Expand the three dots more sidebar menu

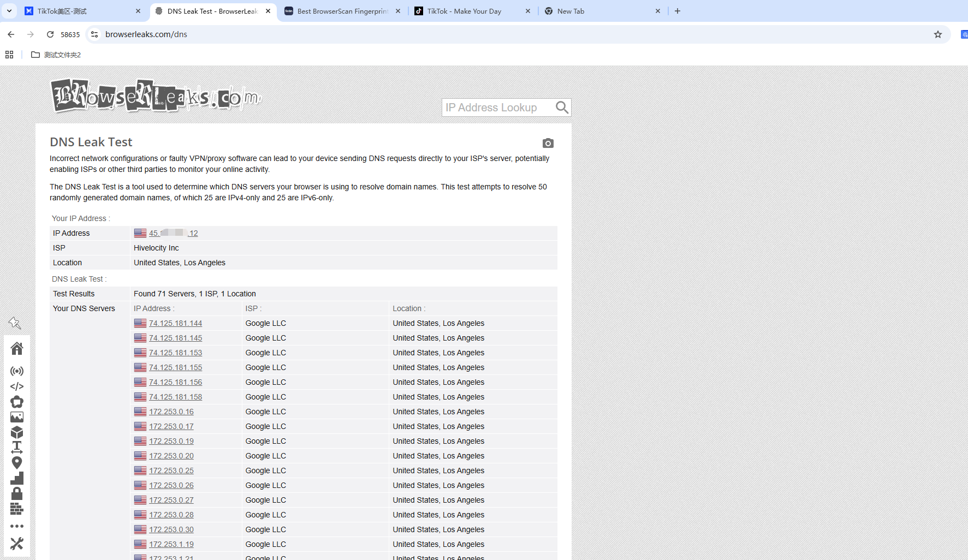(17, 526)
